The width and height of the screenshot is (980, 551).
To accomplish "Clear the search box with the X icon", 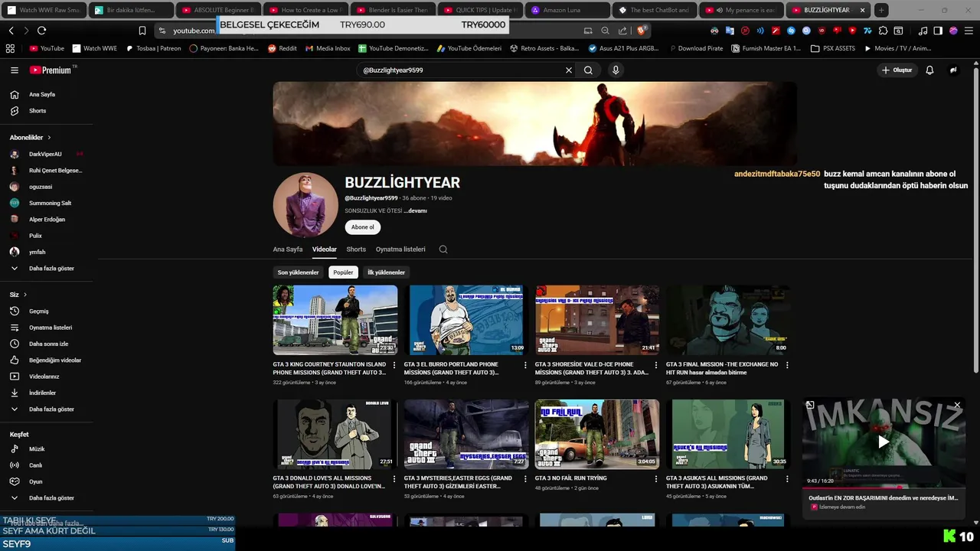I will 569,70.
